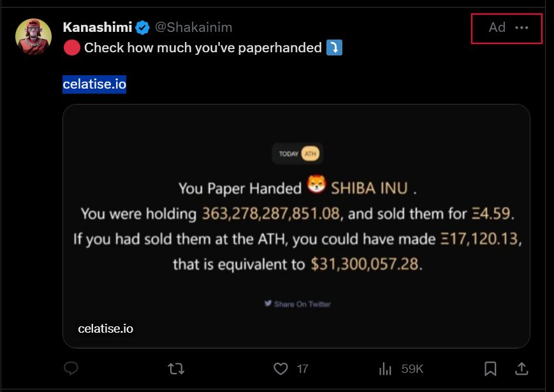554x392 pixels.
Task: Click the Ad label
Action: click(497, 27)
